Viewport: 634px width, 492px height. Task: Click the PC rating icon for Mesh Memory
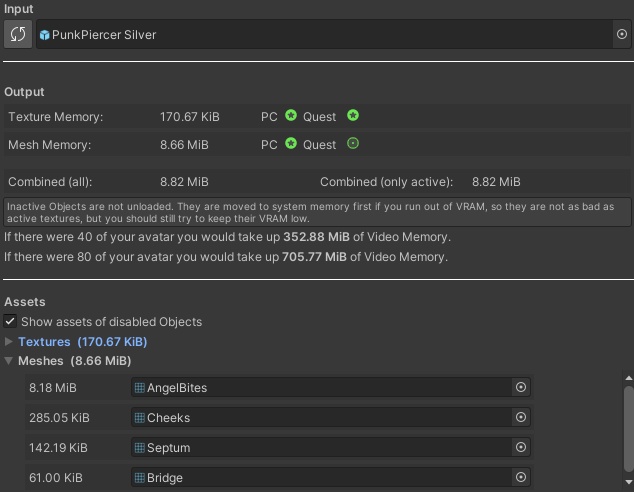[x=291, y=144]
